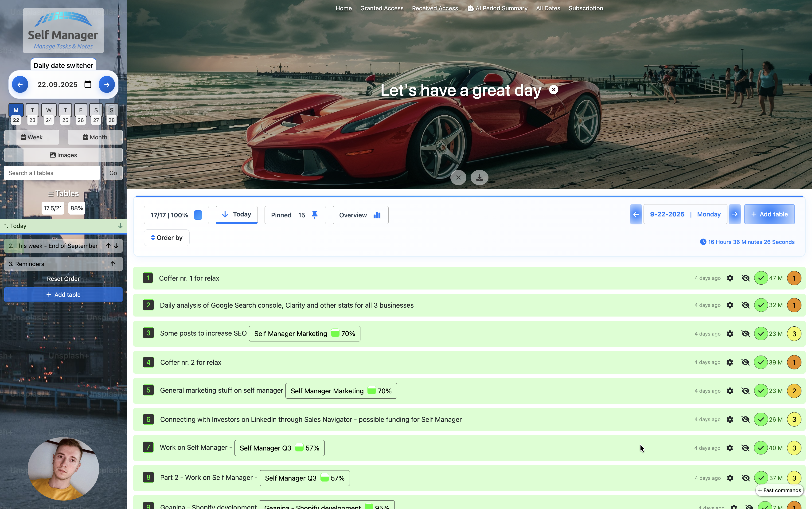Click the previous day arrow in Daily date switcher
Image resolution: width=812 pixels, height=509 pixels.
click(x=20, y=84)
